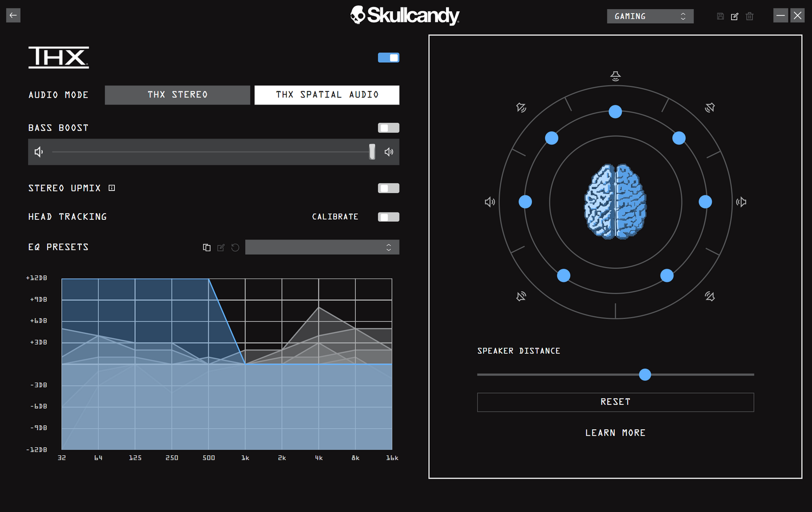Click the back arrow icon
This screenshot has height=512, width=812.
coord(13,15)
